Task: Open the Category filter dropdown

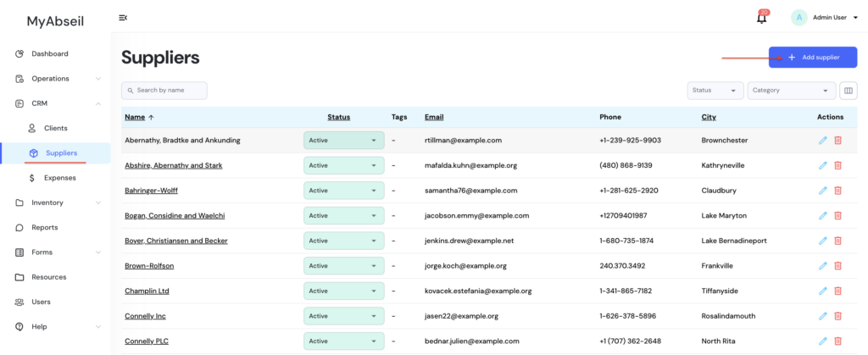Action: pos(791,91)
